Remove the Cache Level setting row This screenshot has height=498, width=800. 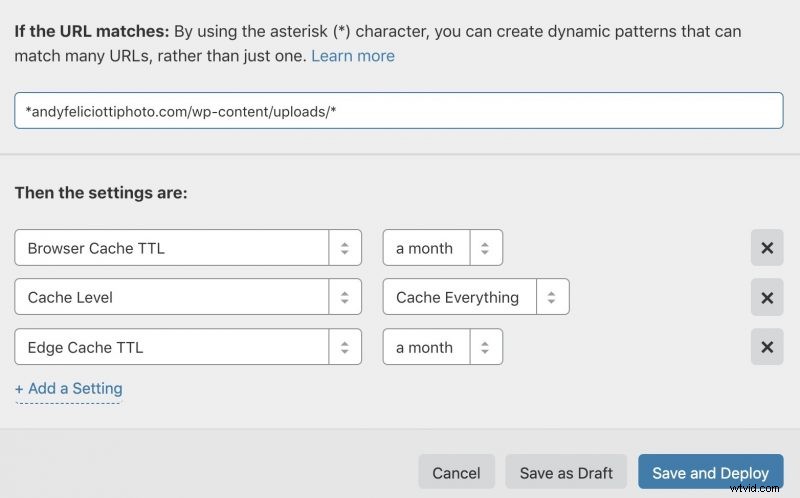click(x=767, y=297)
